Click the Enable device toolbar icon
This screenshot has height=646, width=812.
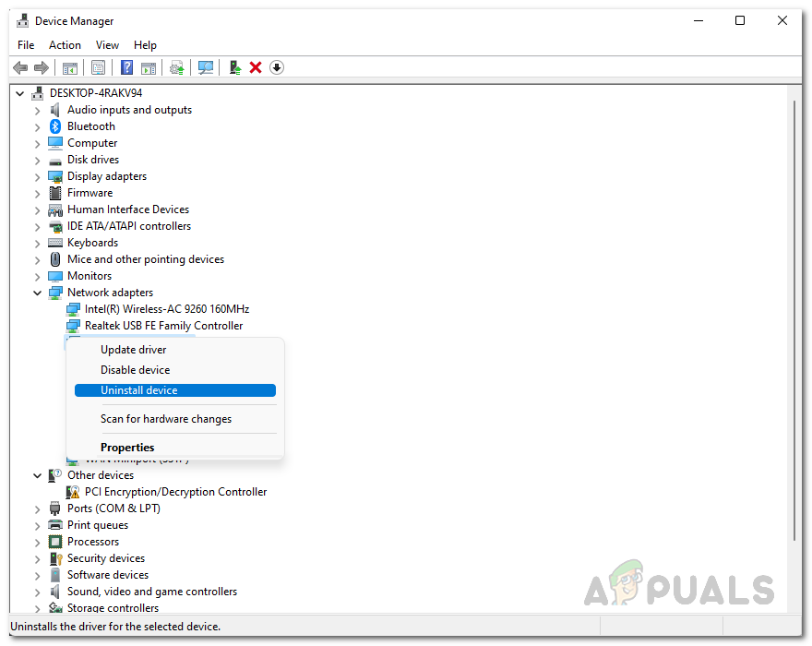[x=235, y=67]
